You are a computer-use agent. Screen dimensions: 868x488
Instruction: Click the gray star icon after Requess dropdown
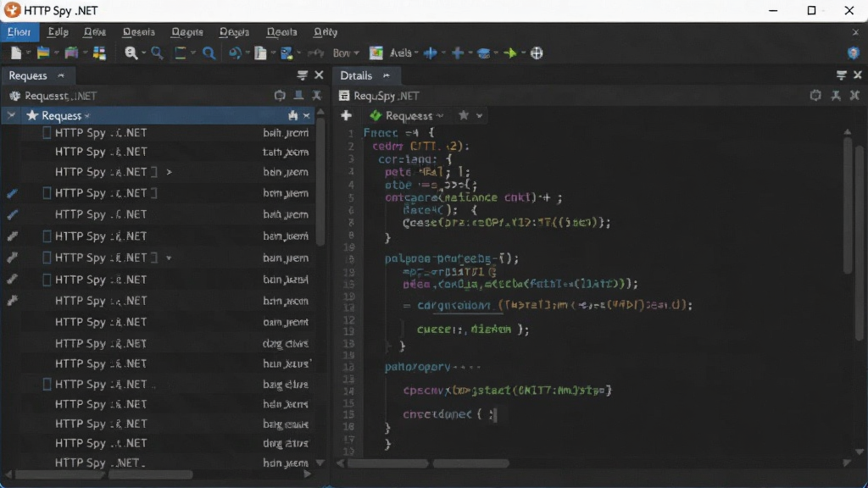tap(464, 115)
